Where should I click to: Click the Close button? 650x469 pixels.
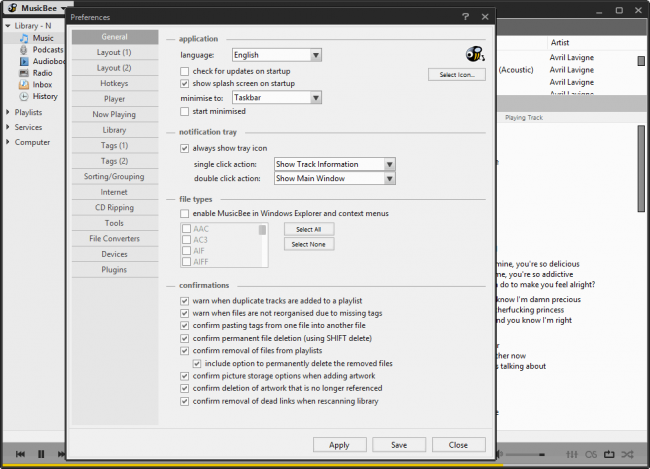(x=458, y=445)
